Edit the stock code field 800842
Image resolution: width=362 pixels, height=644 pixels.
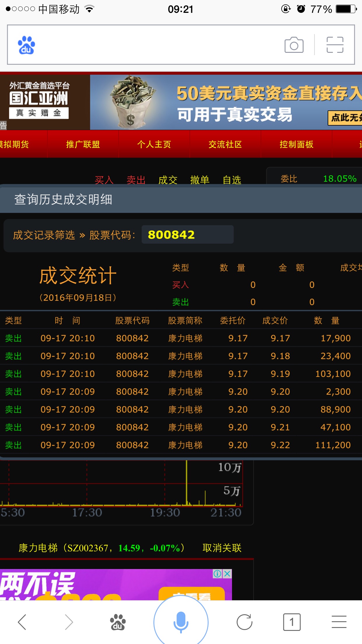click(x=187, y=235)
